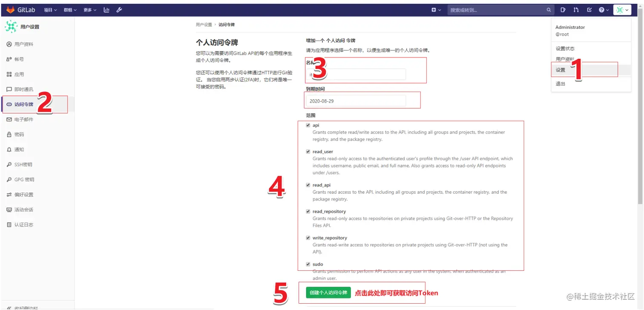644x310 pixels.
Task: Click the 用户设置 breadcrumb link
Action: 204,25
